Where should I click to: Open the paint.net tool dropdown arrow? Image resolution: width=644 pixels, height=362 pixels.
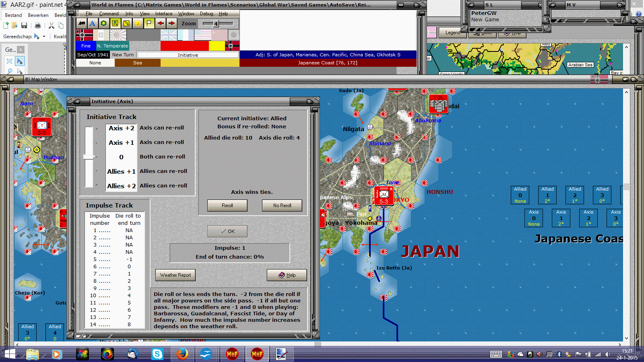[x=44, y=37]
